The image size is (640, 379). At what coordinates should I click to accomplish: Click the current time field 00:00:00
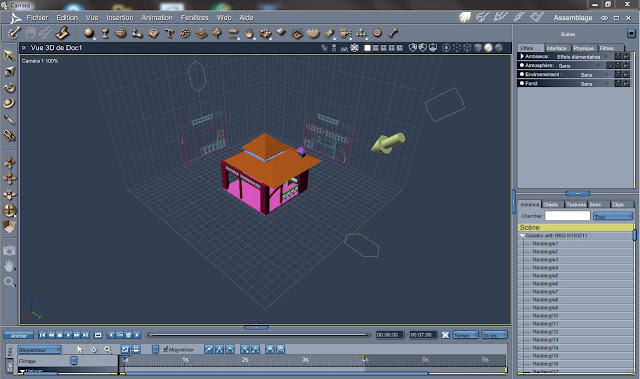389,335
